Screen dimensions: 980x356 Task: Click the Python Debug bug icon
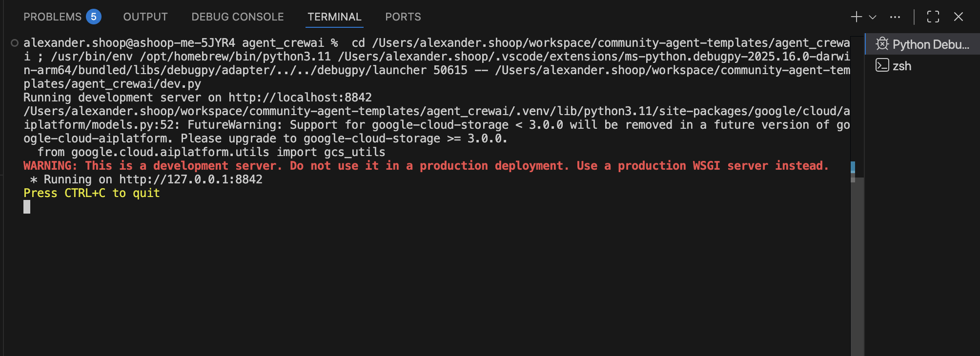(x=882, y=44)
